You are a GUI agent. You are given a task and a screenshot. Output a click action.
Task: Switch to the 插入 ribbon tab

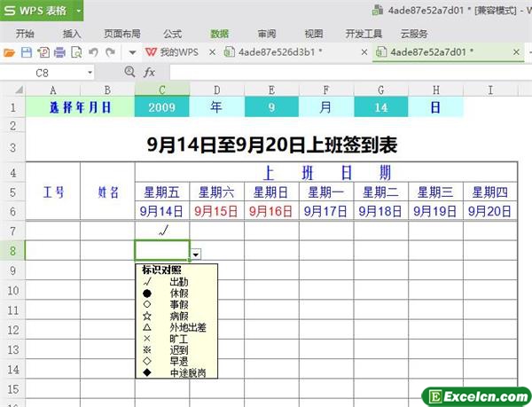pos(73,34)
